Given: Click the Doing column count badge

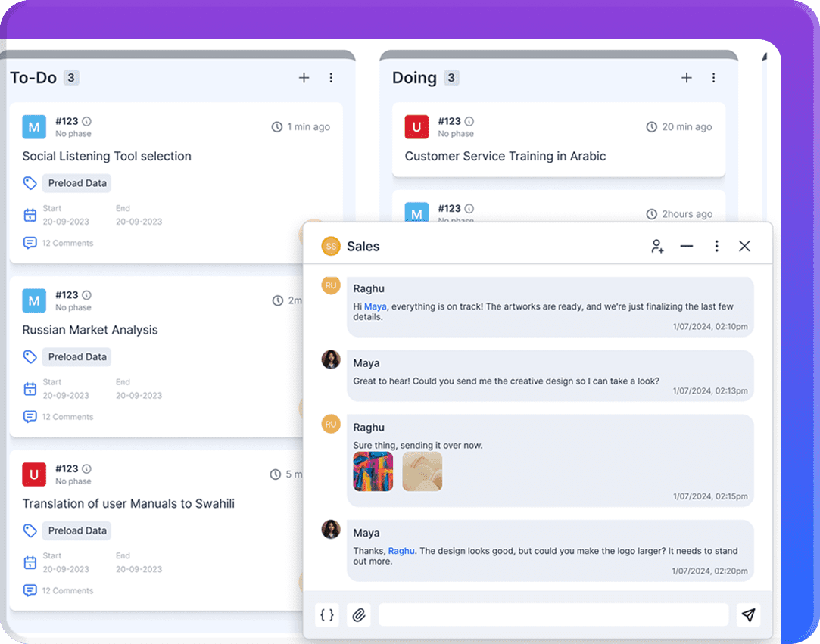Looking at the screenshot, I should pyautogui.click(x=451, y=78).
